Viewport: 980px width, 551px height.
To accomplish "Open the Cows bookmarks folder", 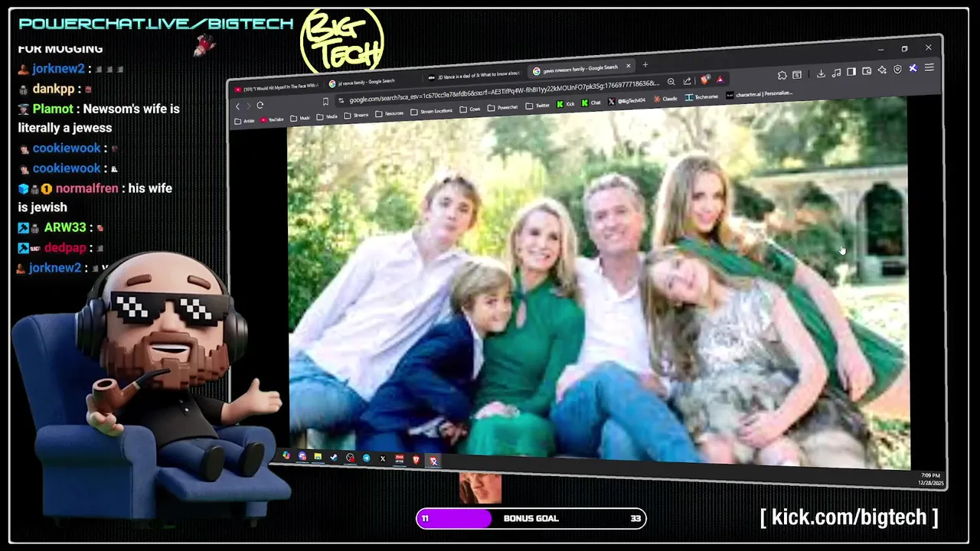I will (x=470, y=109).
